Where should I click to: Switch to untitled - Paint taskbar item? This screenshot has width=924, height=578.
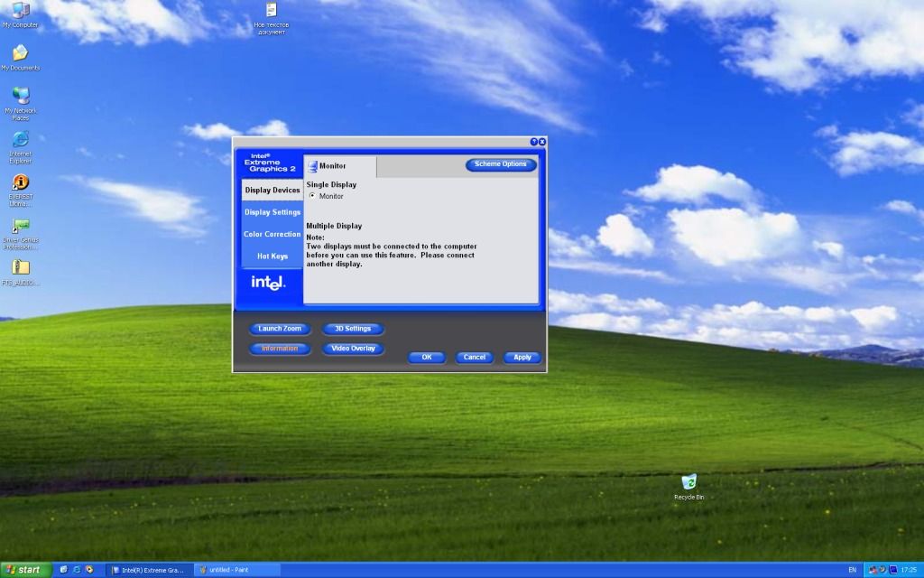[x=237, y=570]
